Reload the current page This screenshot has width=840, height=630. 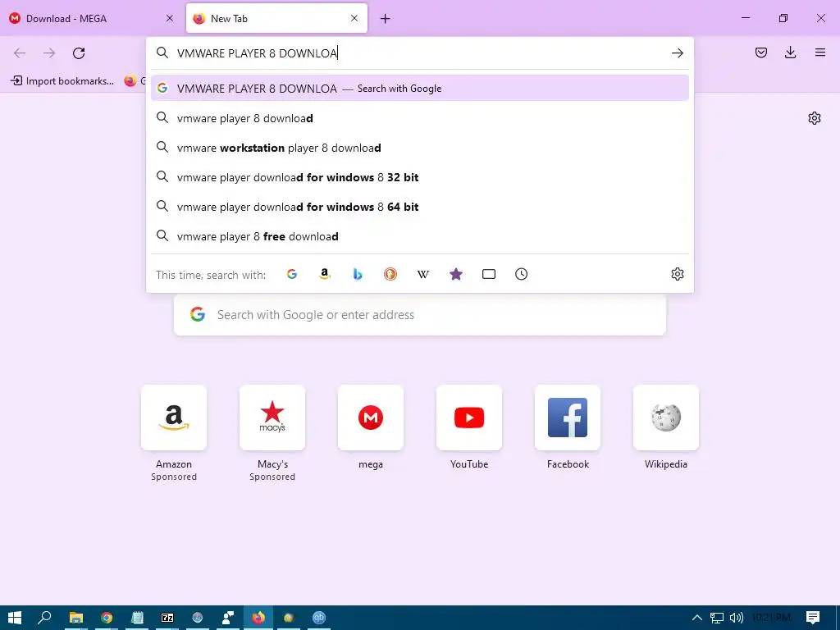[x=79, y=53]
